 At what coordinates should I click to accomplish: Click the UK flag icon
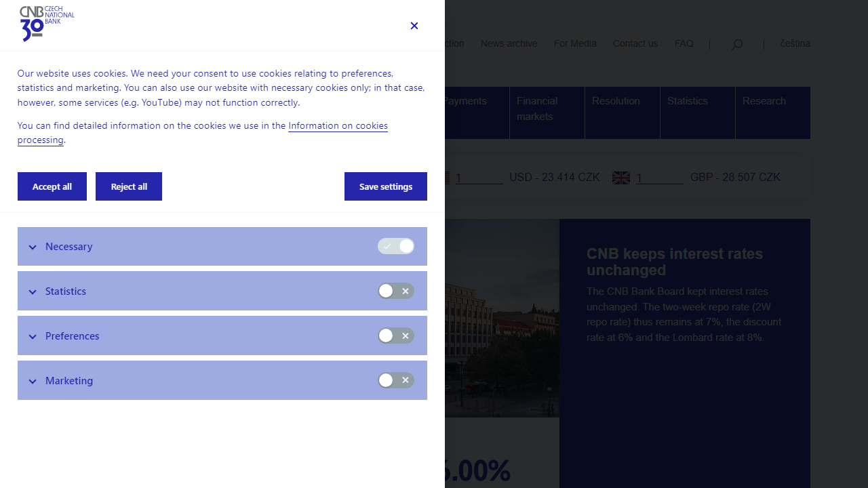(x=620, y=178)
